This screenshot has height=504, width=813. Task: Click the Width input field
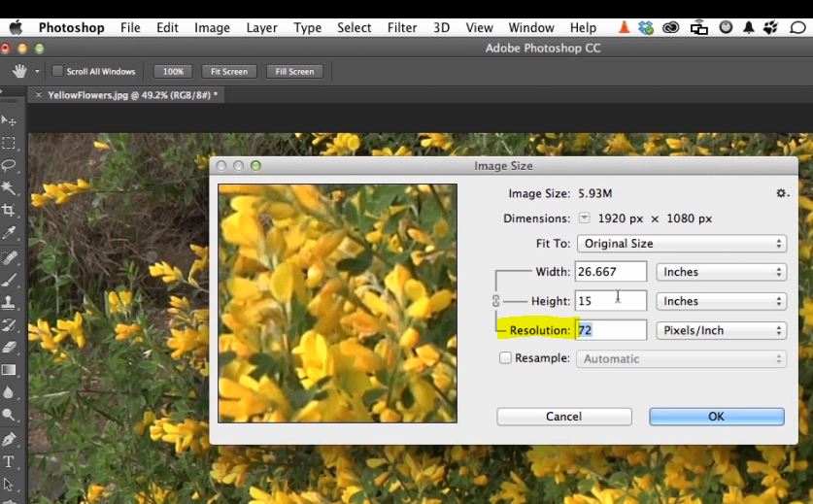coord(611,272)
